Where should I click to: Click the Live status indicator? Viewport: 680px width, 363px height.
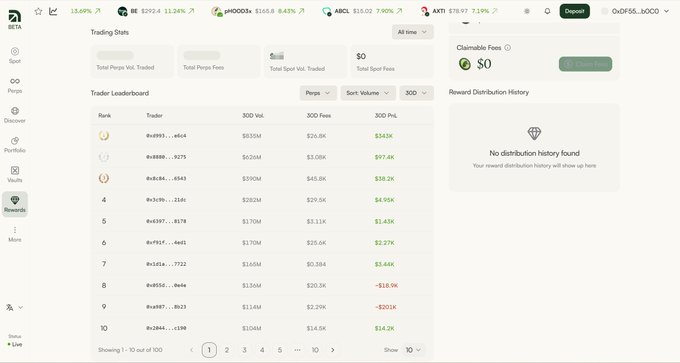[x=15, y=344]
